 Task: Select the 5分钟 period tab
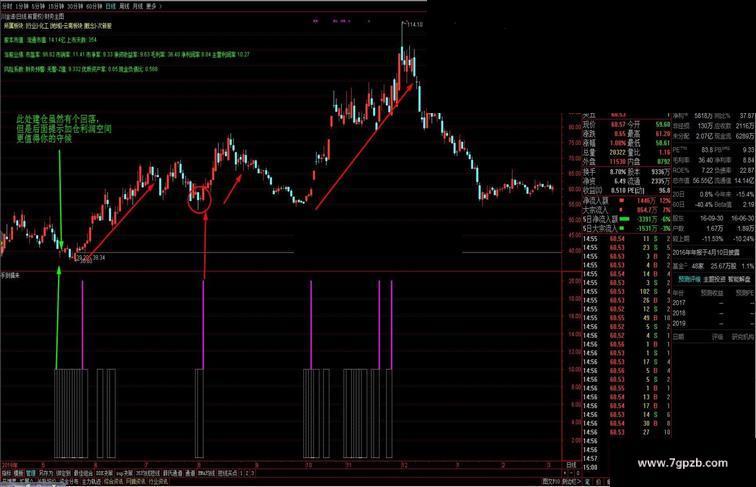[38, 6]
